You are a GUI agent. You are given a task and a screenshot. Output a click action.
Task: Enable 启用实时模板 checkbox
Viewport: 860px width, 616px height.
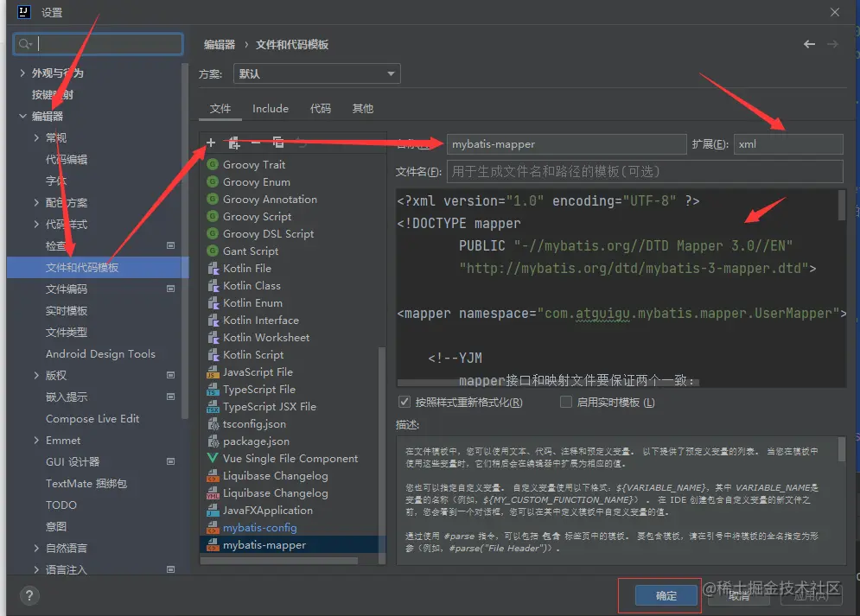pos(566,403)
